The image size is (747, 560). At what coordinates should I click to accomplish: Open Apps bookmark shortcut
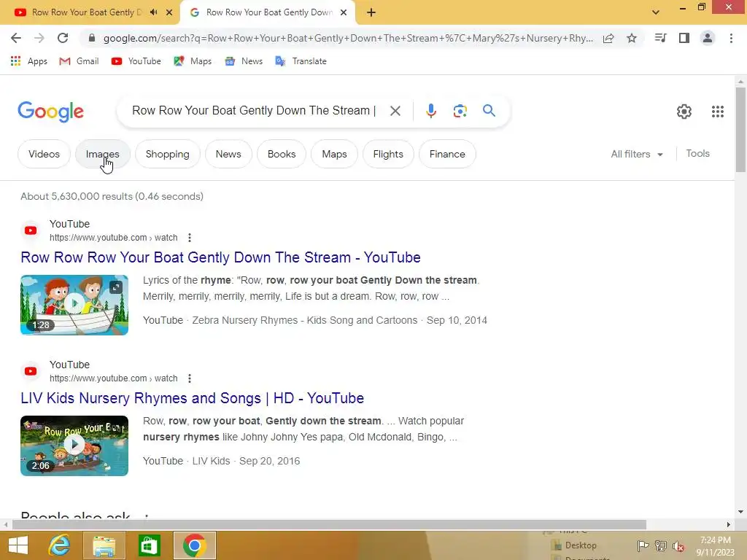(28, 61)
